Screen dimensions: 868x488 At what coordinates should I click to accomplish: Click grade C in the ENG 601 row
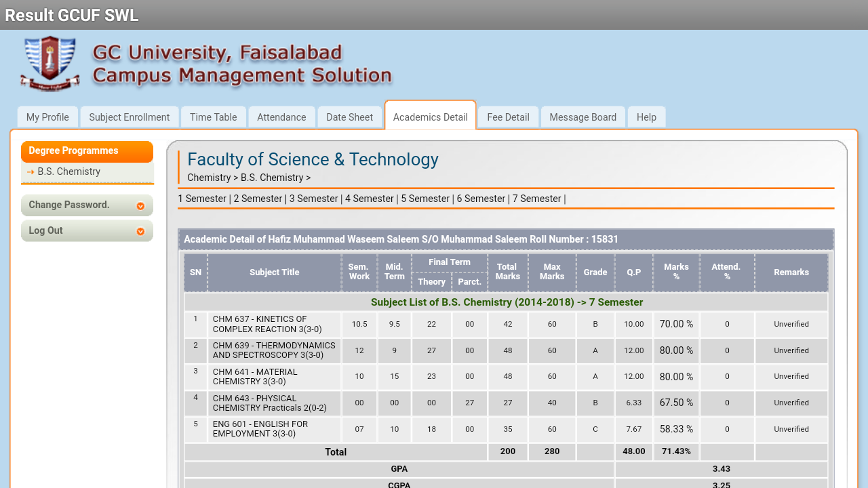point(595,429)
